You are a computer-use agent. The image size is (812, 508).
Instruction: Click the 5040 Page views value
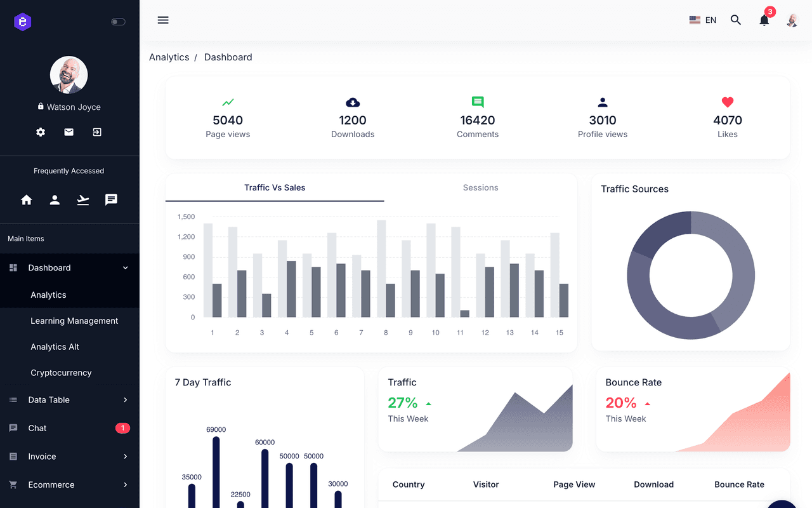[x=228, y=120]
